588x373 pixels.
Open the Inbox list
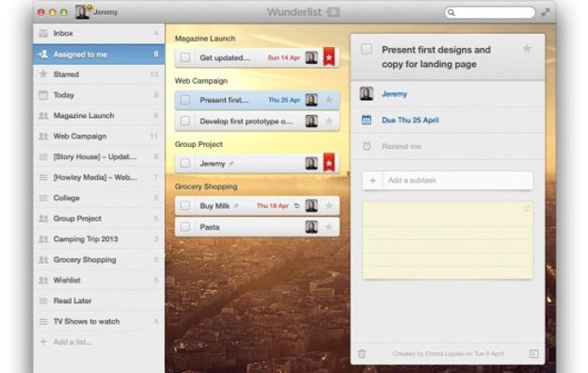click(x=99, y=33)
